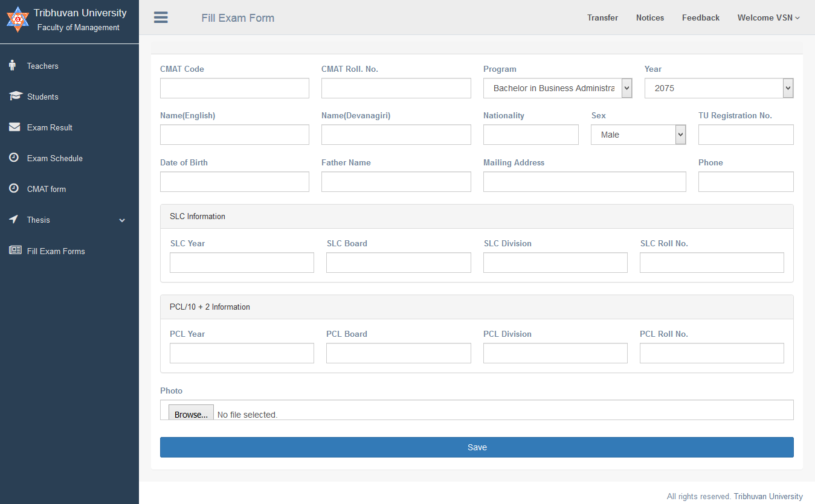Open the Welcome VSN user menu
The image size is (815, 504).
768,18
